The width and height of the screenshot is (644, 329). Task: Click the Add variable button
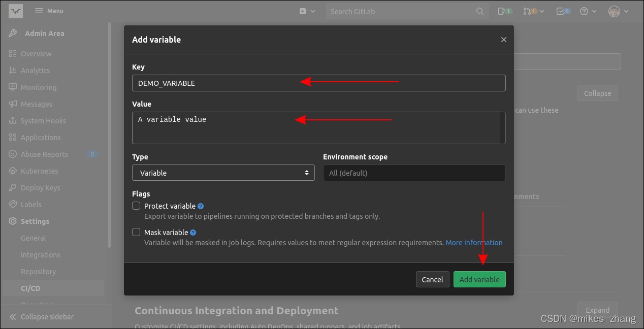coord(479,279)
